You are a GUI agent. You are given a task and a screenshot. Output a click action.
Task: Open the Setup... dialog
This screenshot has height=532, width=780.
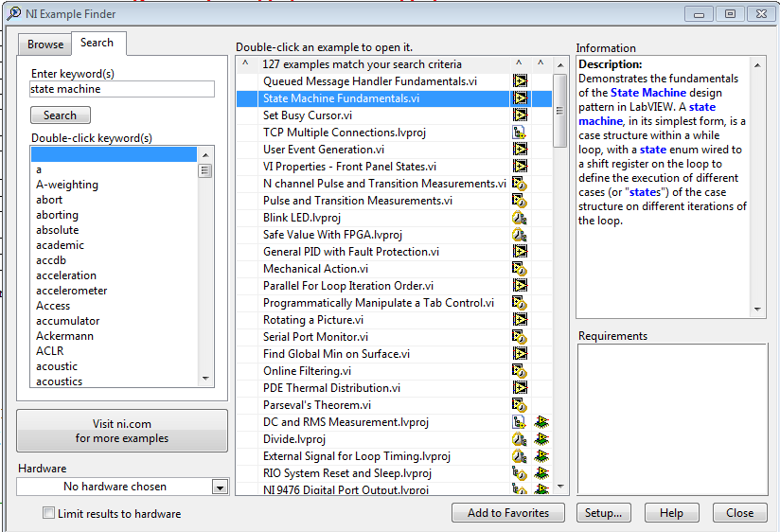(x=603, y=512)
